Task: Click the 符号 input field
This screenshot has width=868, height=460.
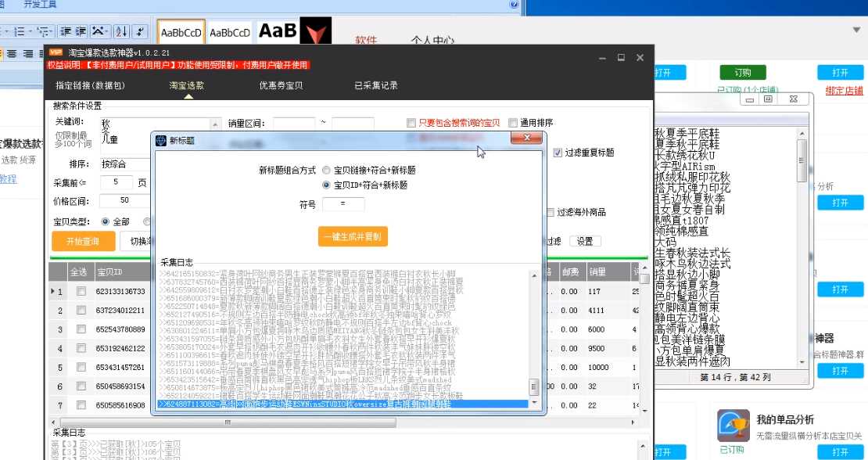Action: [343, 204]
